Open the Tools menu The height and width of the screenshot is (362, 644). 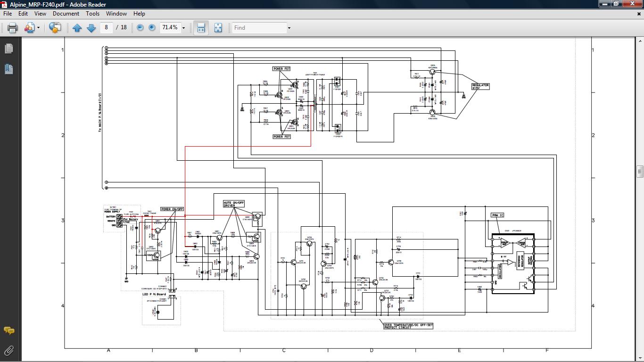click(x=92, y=14)
